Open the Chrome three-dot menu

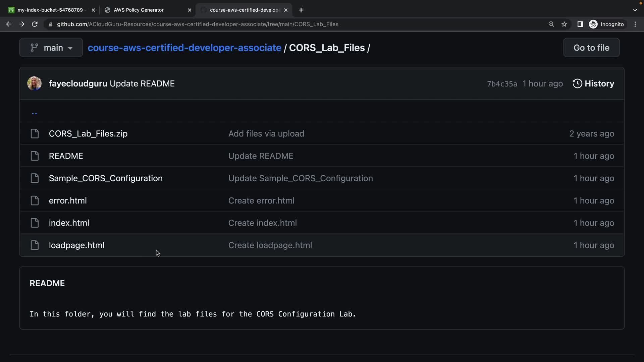(x=635, y=24)
